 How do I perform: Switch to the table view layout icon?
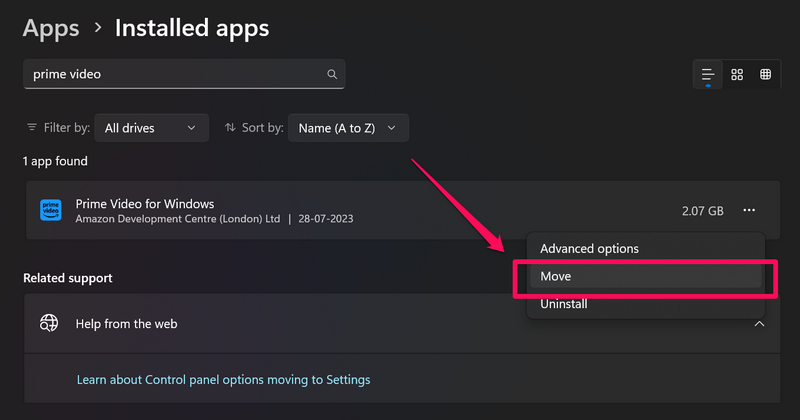pos(765,74)
